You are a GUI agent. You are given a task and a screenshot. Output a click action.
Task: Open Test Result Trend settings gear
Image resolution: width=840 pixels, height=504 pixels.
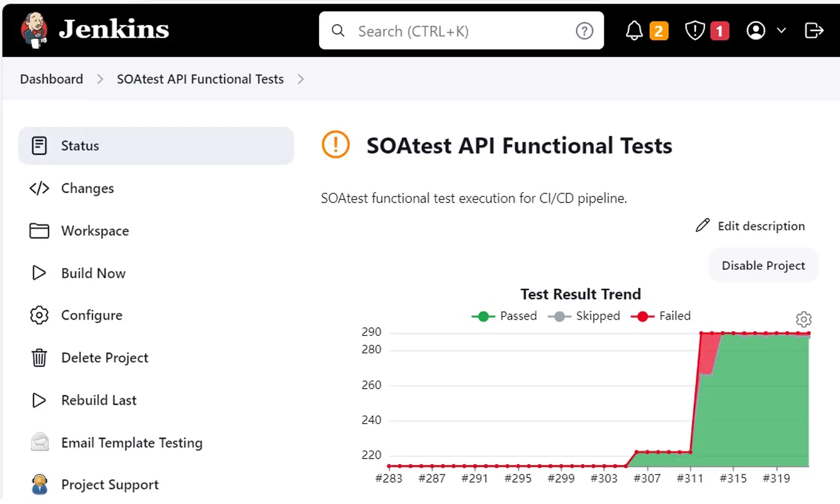[804, 319]
